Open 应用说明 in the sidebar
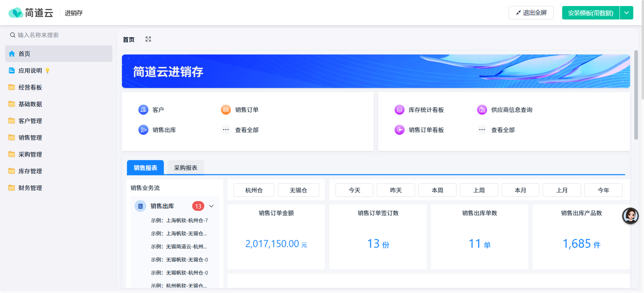 coord(58,70)
